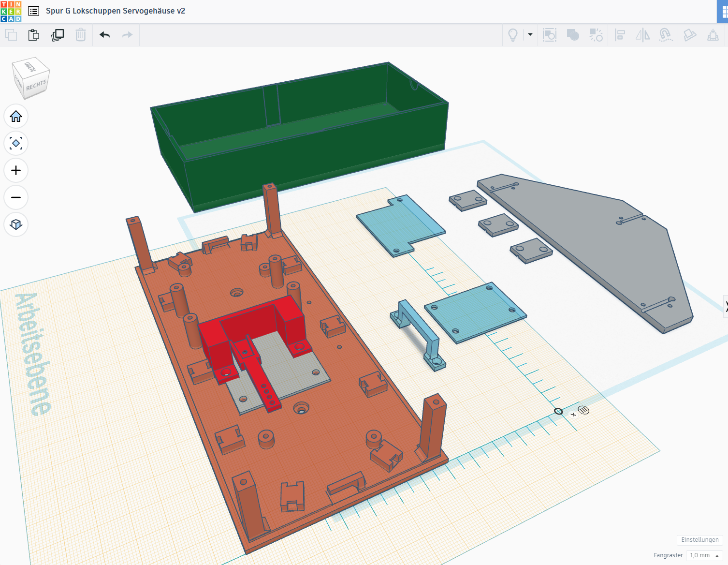Click RECHTS face on view cube
This screenshot has height=565, width=728.
pos(36,86)
